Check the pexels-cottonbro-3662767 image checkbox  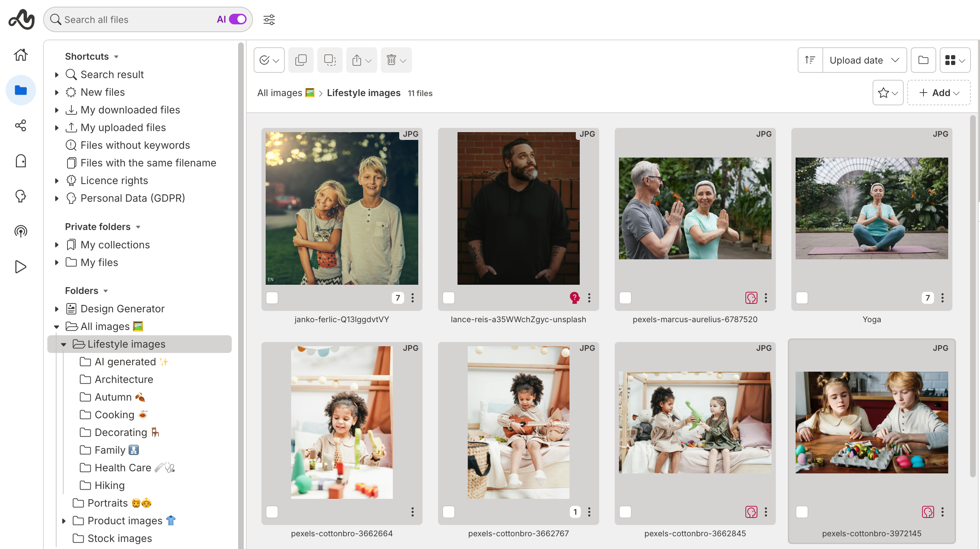click(x=449, y=512)
